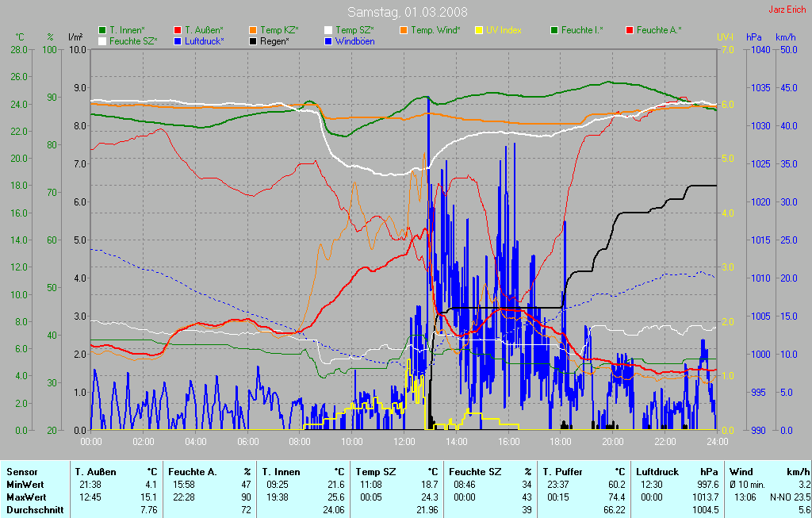The width and height of the screenshot is (812, 518).
Task: Click the blue Luftdruck legend square
Action: (x=178, y=40)
